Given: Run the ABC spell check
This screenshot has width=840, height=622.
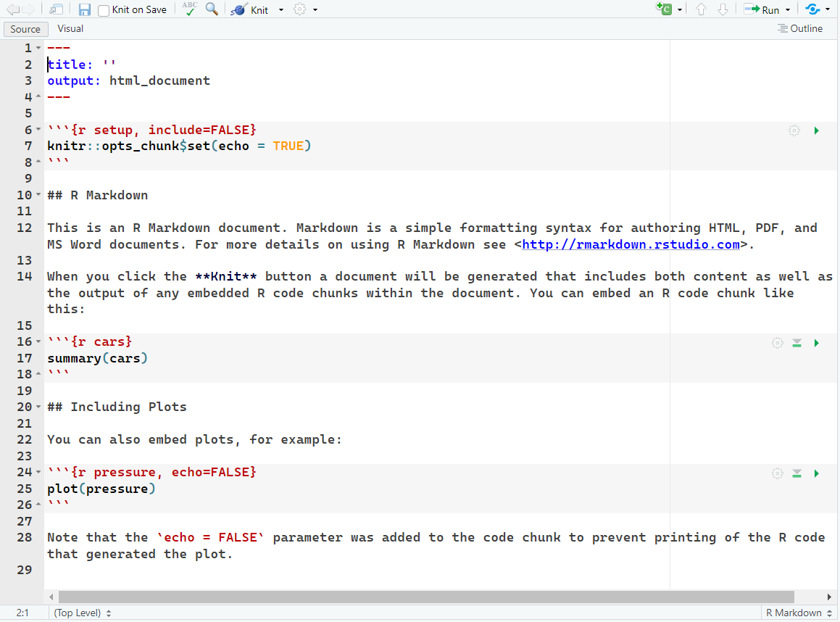Looking at the screenshot, I should 190,9.
